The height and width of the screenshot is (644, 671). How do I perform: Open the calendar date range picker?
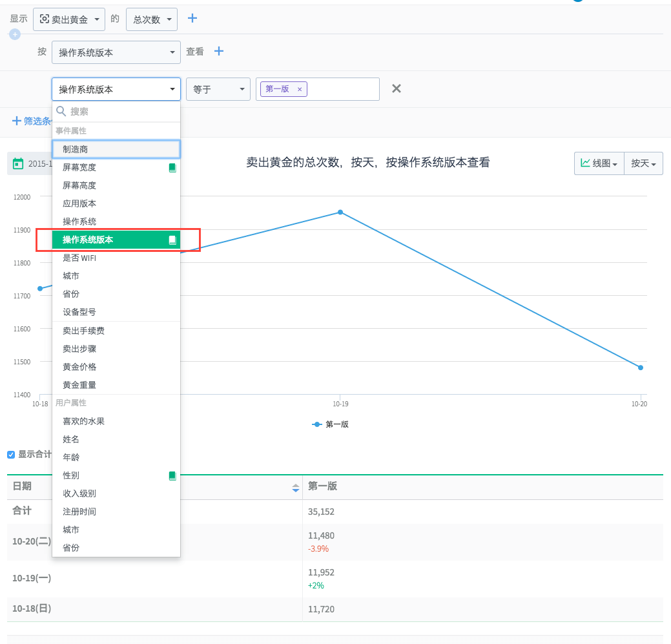19,163
